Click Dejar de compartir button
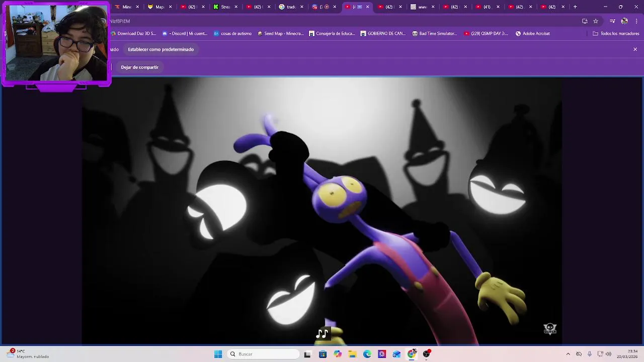Viewport: 644px width, 362px height. coord(139,67)
